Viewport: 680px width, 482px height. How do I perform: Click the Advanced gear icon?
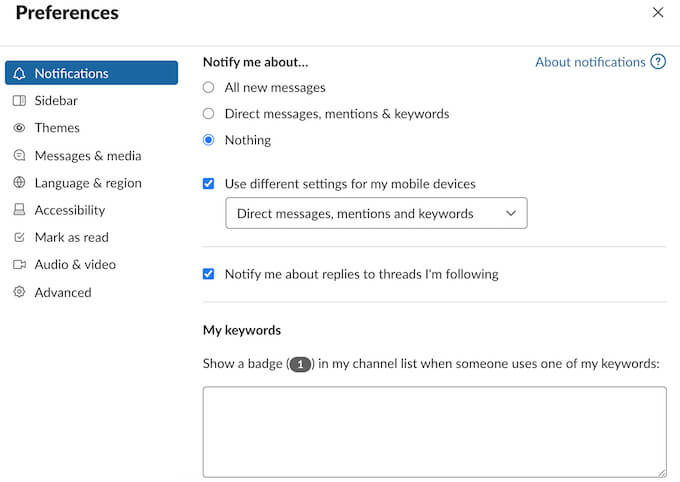19,292
